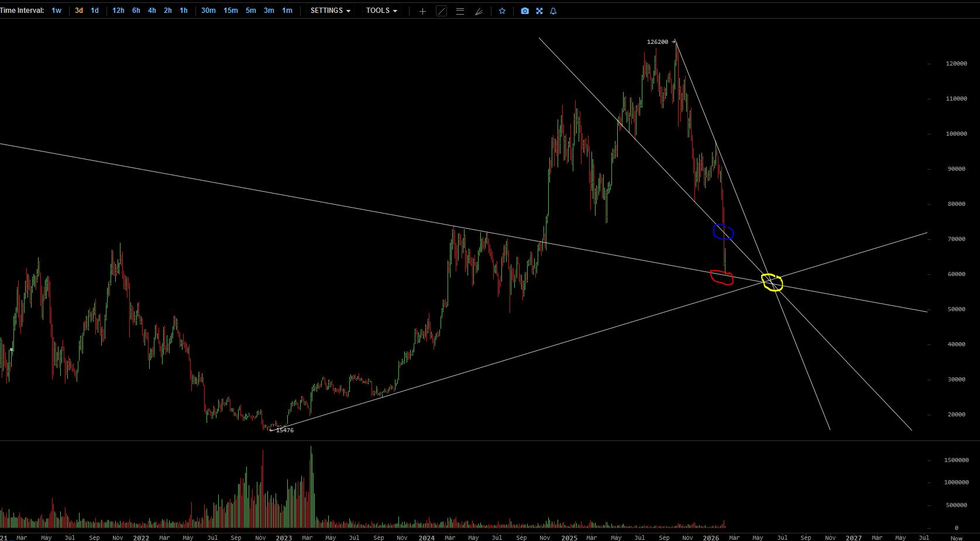Image resolution: width=980 pixels, height=541 pixels.
Task: Open the SETTINGS dropdown
Action: 331,11
